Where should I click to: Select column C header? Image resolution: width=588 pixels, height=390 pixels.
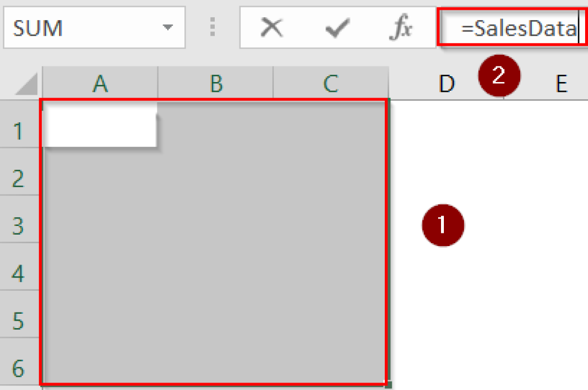[x=330, y=84]
